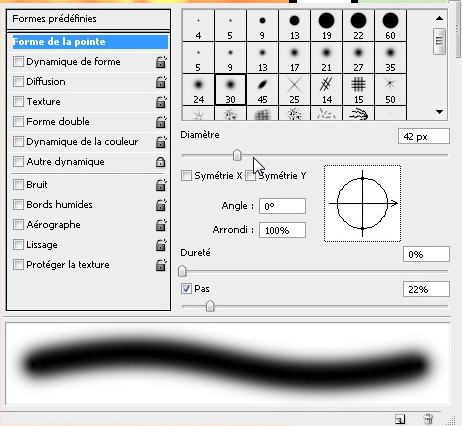This screenshot has width=462, height=426.
Task: Select the crosshatch brush preset labeled 15
Action: 358,90
